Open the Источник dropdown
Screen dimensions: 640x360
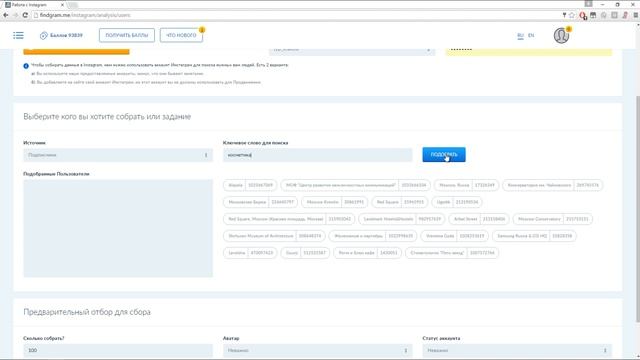(x=118, y=155)
